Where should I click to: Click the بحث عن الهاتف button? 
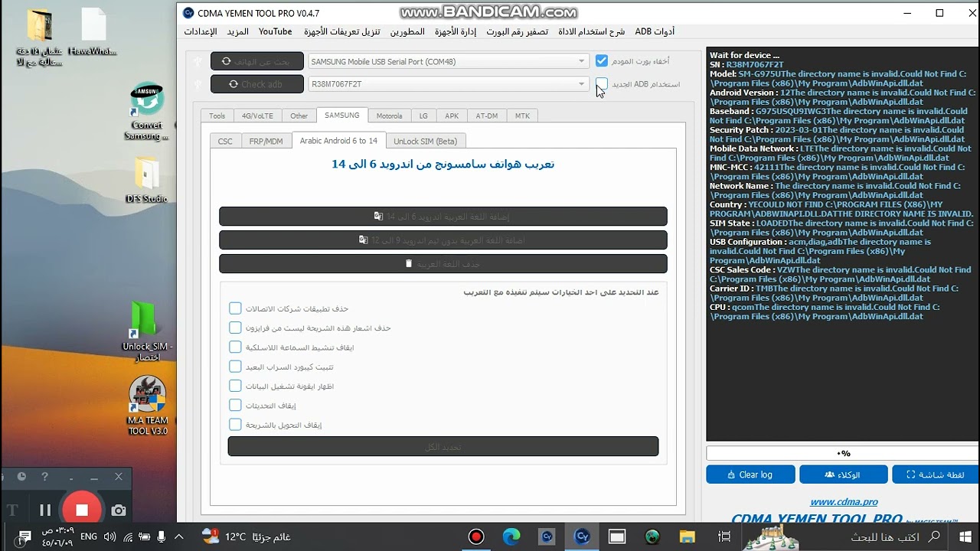point(257,61)
